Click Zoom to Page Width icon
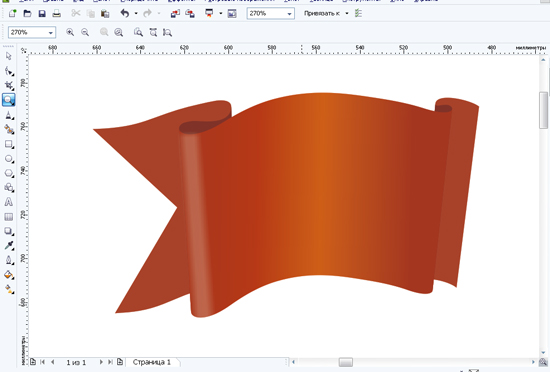The height and width of the screenshot is (372, 550). click(x=153, y=32)
